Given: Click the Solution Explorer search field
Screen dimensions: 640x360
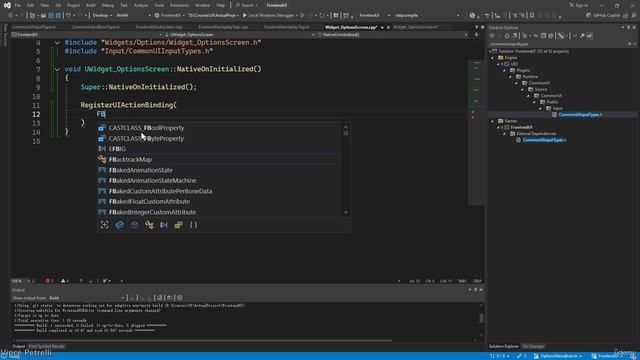Looking at the screenshot, I should point(557,44).
